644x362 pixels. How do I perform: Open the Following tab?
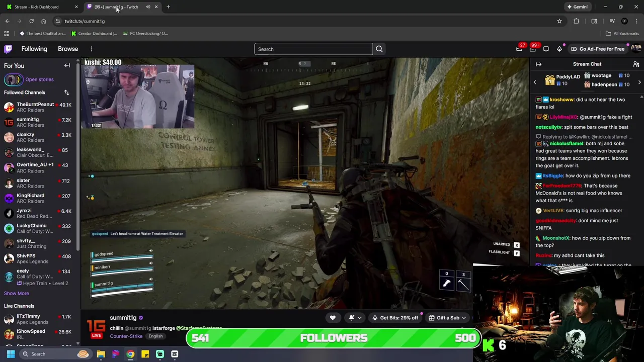(x=34, y=49)
